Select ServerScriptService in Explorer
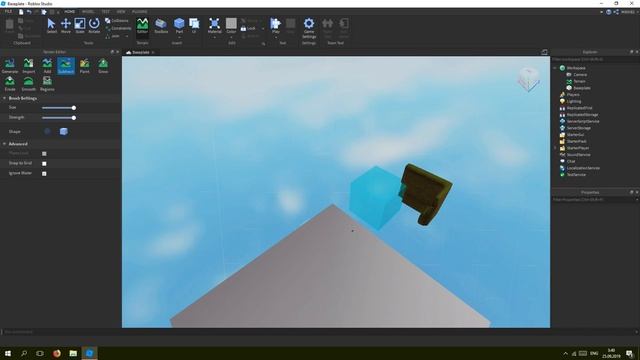The height and width of the screenshot is (360, 640). point(583,121)
